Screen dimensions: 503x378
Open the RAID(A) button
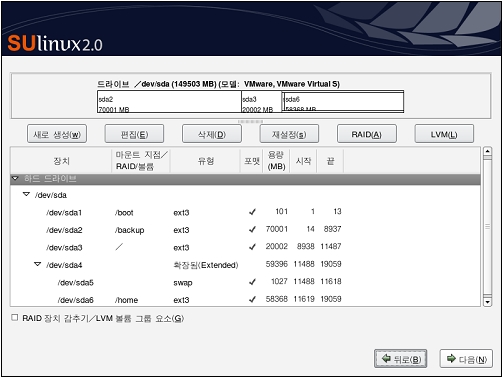coord(367,134)
